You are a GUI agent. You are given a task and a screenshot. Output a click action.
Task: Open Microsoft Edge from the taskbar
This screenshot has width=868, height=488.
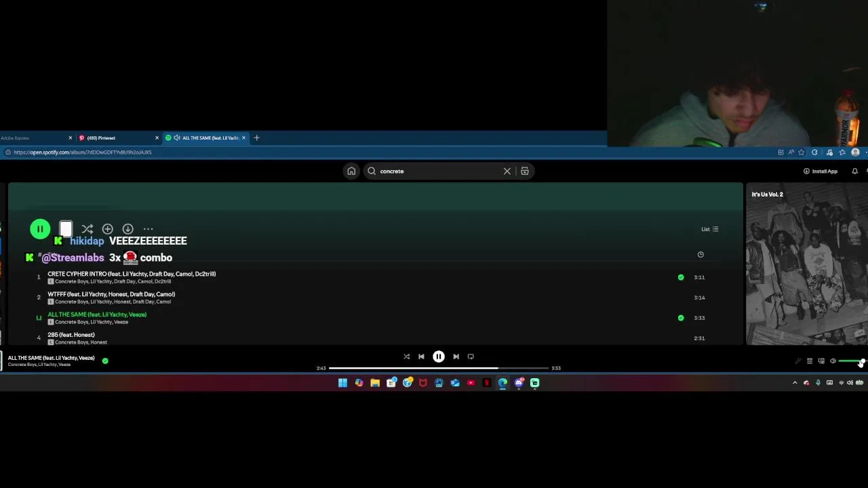502,383
